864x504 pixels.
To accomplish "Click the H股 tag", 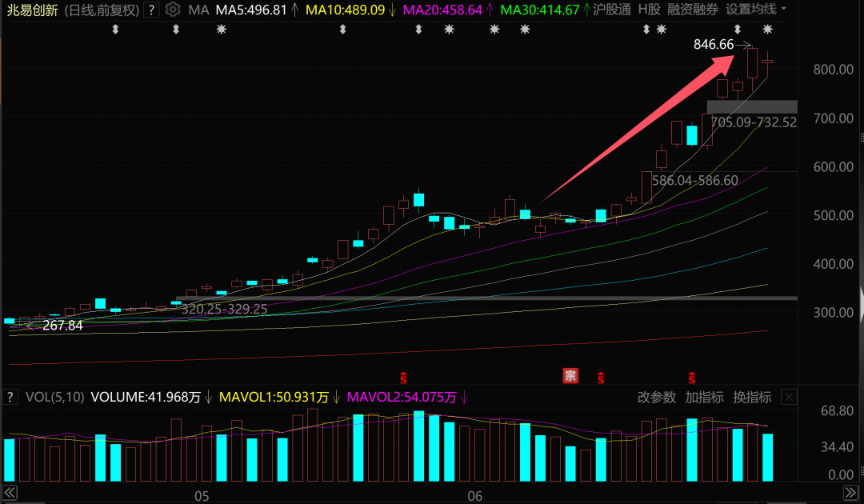I will coord(649,10).
